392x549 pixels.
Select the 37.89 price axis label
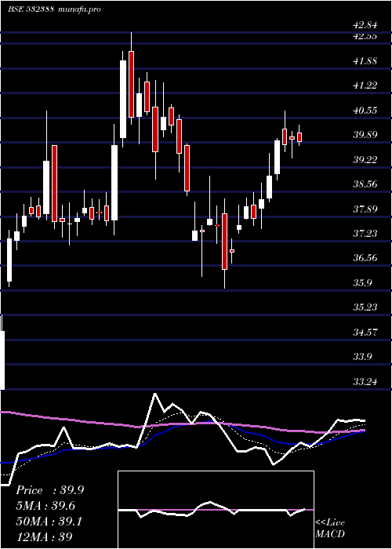[365, 209]
